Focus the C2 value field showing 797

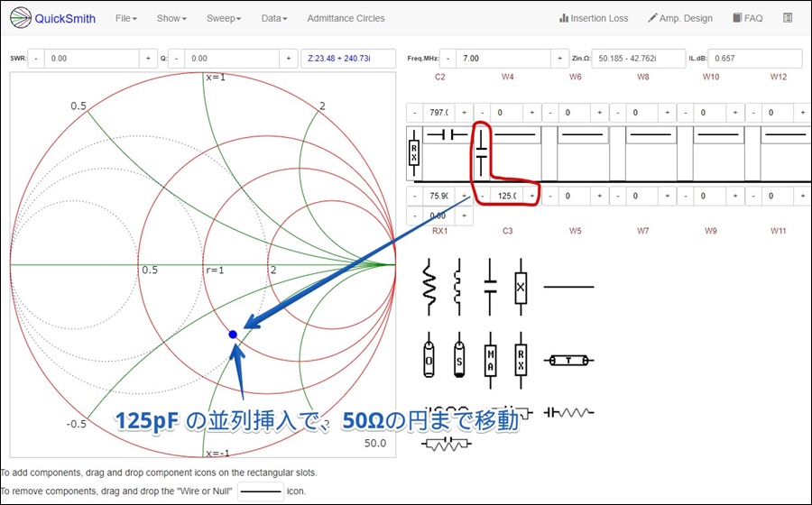(439, 113)
